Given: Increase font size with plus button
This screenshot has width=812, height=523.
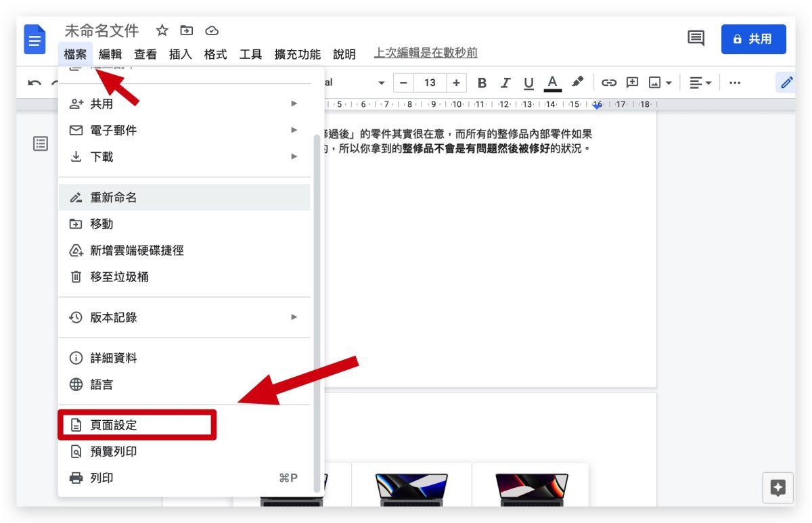Looking at the screenshot, I should [456, 83].
